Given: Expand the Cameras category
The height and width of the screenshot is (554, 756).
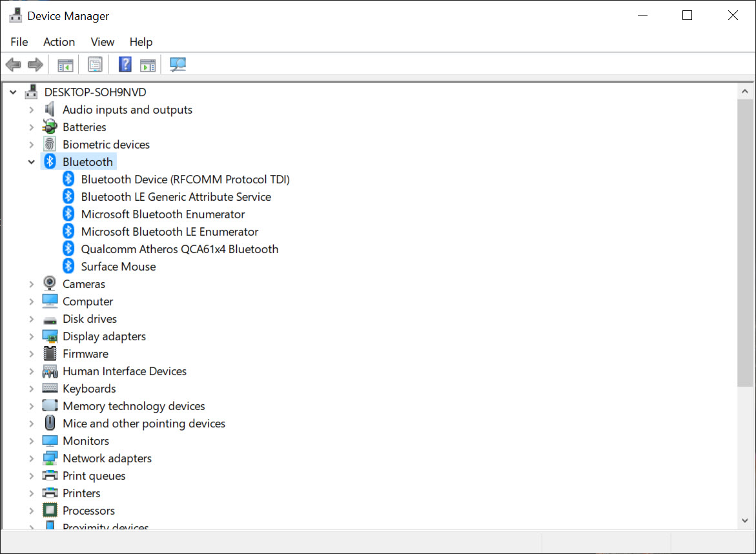Looking at the screenshot, I should (x=32, y=284).
